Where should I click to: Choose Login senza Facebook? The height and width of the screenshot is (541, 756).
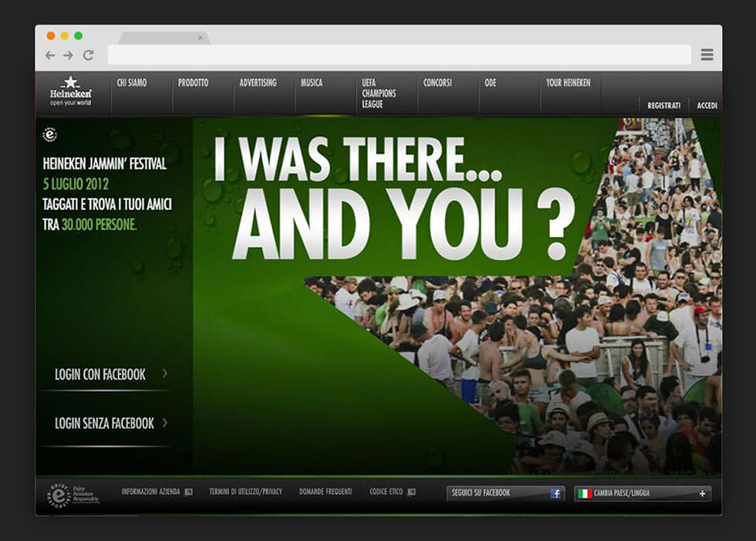point(104,424)
